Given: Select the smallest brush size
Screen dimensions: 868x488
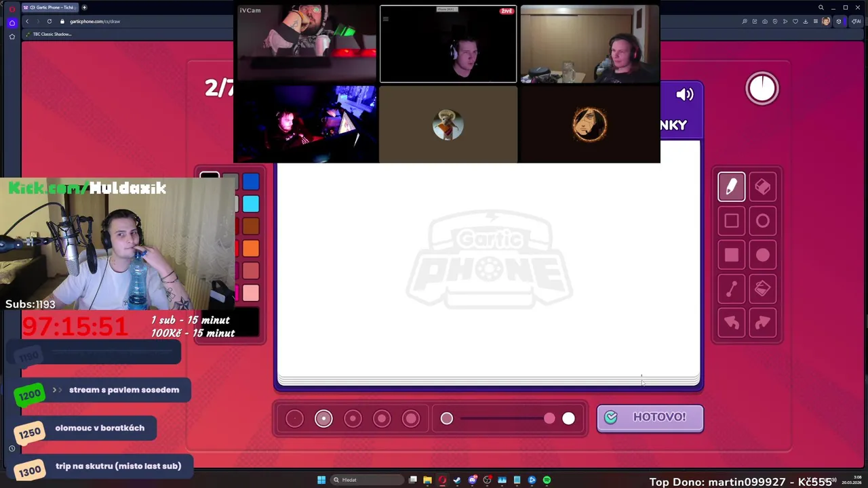Looking at the screenshot, I should (294, 419).
